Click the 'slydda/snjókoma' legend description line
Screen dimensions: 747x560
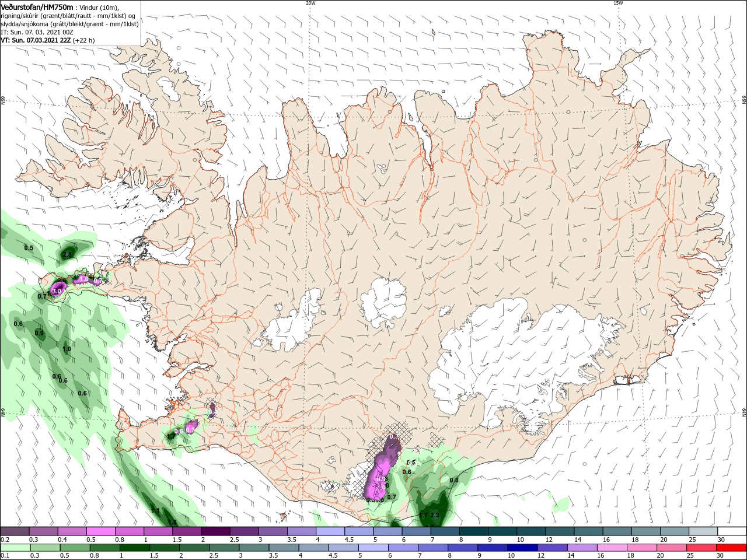(x=69, y=24)
